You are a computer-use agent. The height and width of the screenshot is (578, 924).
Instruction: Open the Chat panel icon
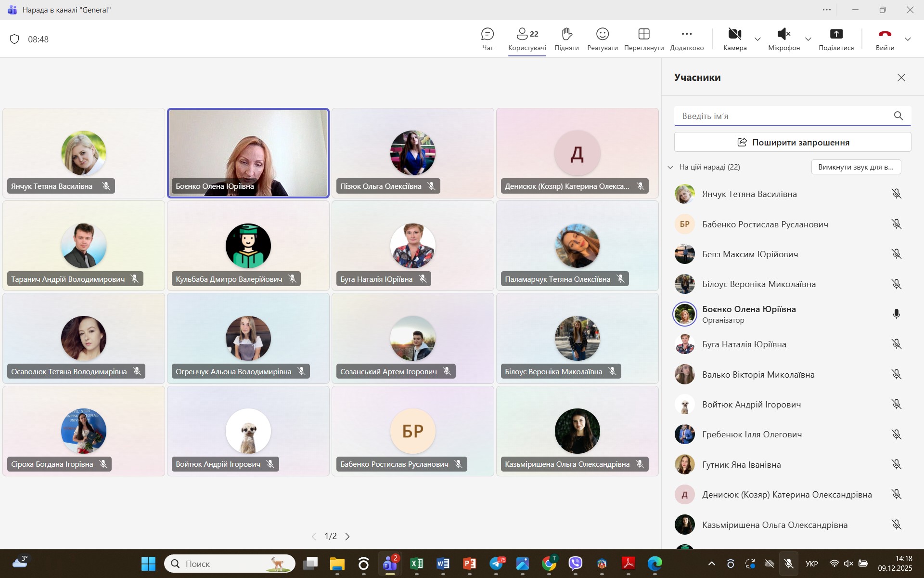487,34
